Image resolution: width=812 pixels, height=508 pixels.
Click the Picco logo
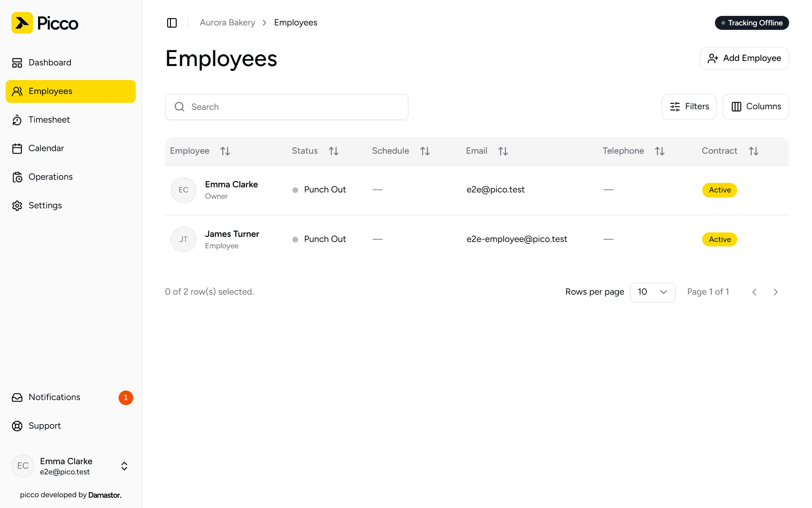(45, 23)
